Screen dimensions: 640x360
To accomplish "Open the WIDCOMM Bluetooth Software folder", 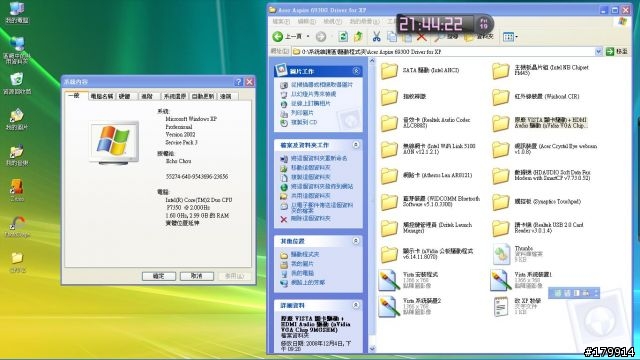I will tap(430, 202).
